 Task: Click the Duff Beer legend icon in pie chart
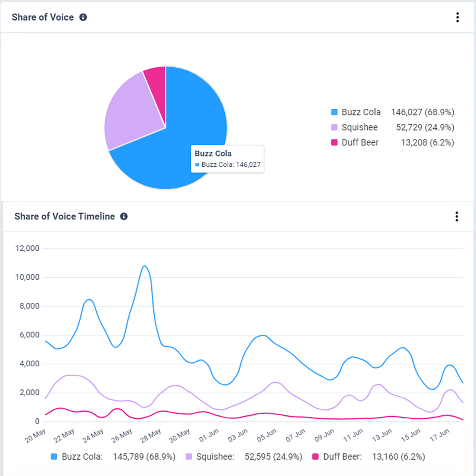[334, 142]
